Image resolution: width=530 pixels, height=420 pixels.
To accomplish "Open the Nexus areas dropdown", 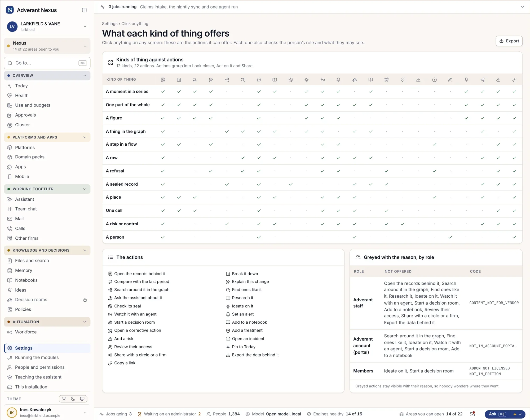I will point(47,46).
